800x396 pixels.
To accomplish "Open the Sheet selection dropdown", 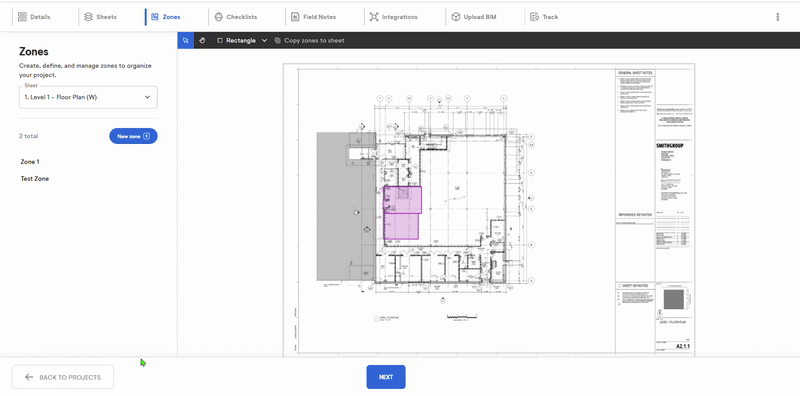I will (88, 97).
